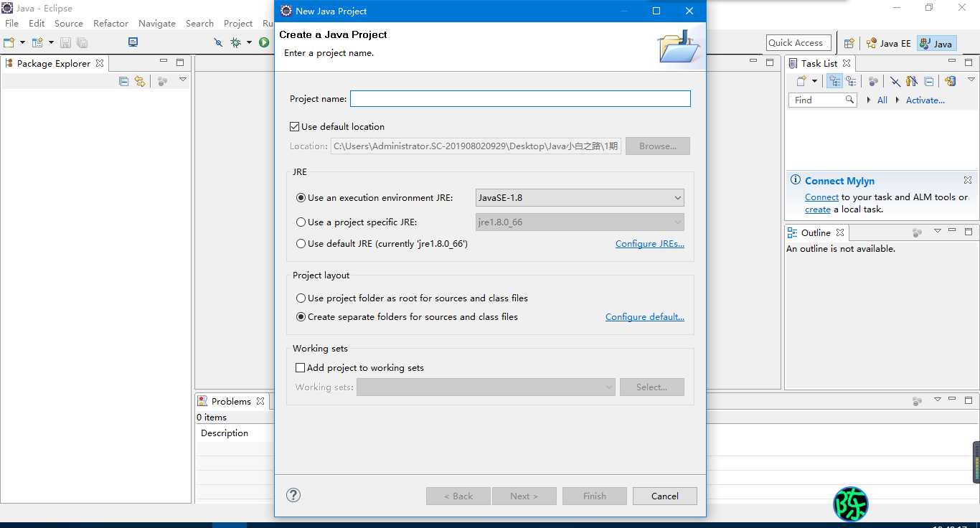This screenshot has height=528, width=980.
Task: Click the Cancel button in dialog
Action: point(665,496)
